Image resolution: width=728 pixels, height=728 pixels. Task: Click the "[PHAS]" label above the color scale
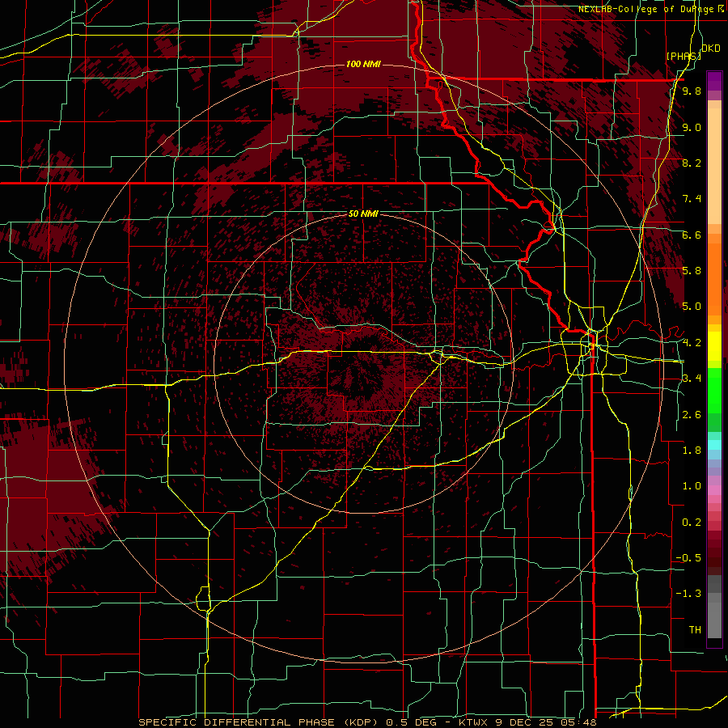pyautogui.click(x=683, y=56)
